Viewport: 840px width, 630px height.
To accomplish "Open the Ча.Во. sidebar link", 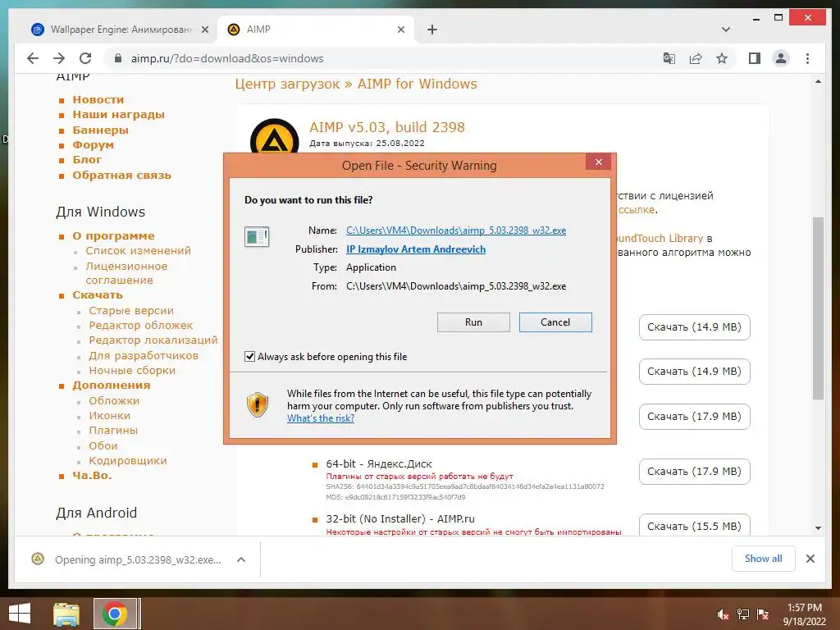I will pos(92,475).
